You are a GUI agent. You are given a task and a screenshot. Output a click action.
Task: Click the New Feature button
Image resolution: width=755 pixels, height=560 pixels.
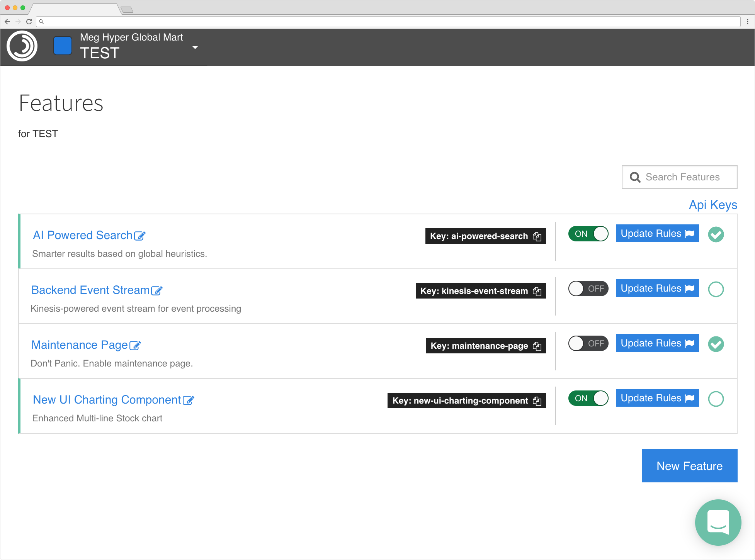point(689,465)
